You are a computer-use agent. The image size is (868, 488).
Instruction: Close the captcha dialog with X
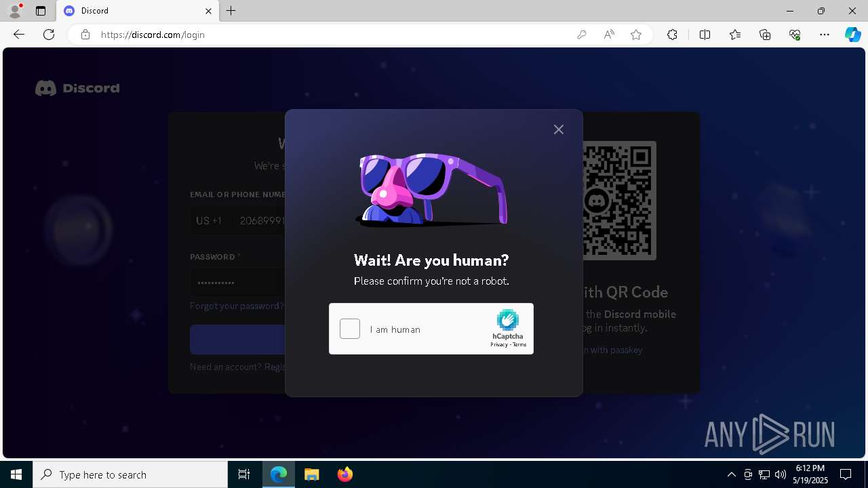pos(558,129)
